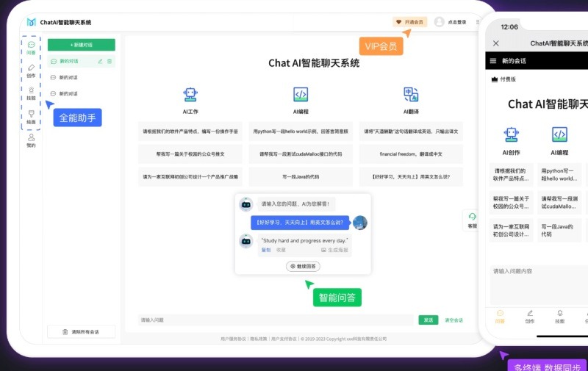
Task: Click the edit pencil icon on selected conversation
Action: tap(100, 61)
